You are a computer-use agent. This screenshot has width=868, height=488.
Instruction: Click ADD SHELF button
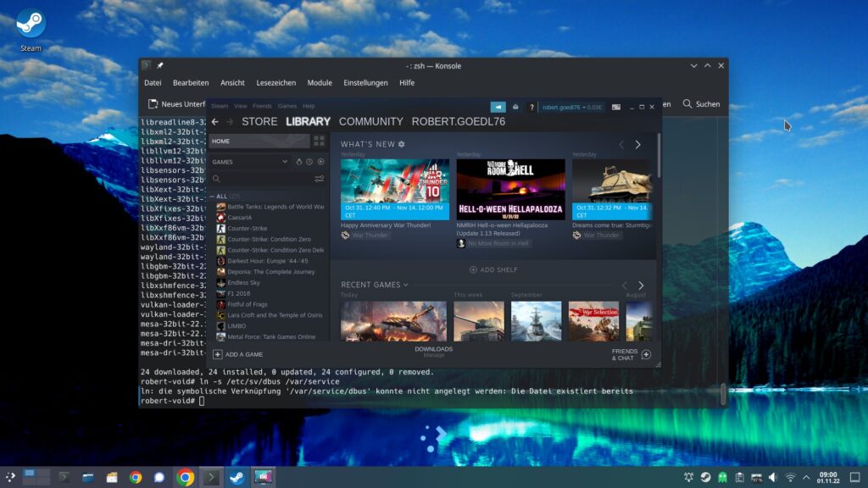(493, 270)
